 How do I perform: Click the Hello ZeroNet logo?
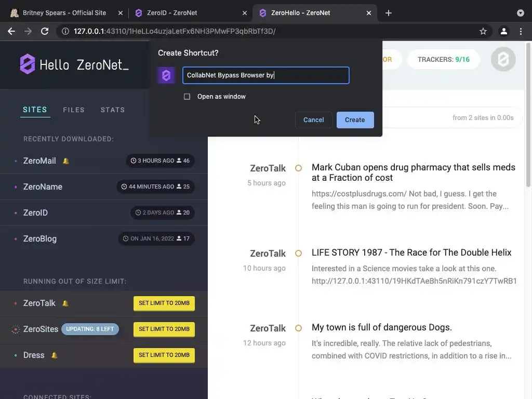click(74, 64)
